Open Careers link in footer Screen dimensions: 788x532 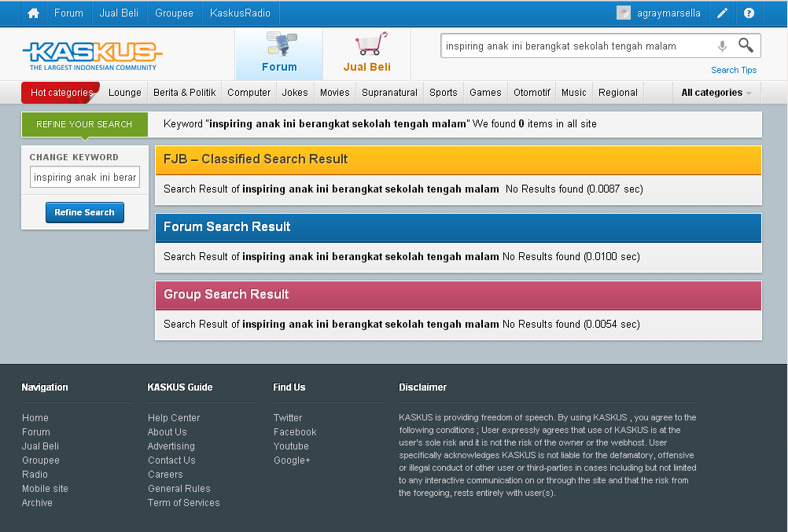point(165,474)
